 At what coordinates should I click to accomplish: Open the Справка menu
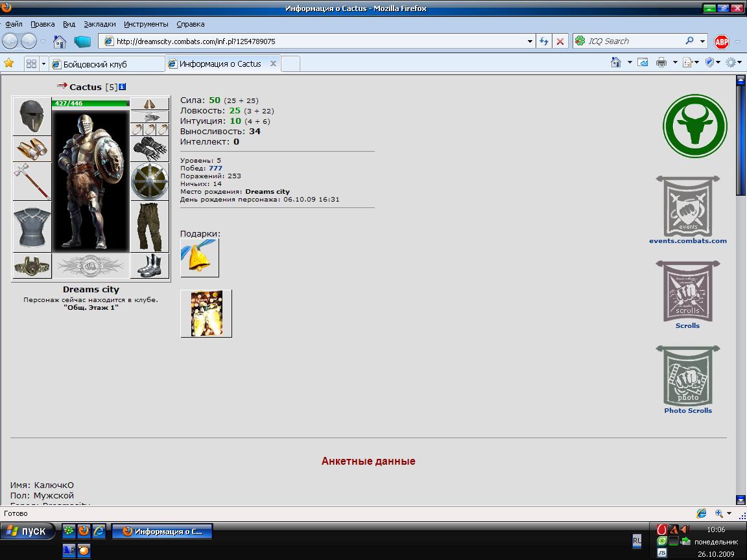[x=190, y=24]
